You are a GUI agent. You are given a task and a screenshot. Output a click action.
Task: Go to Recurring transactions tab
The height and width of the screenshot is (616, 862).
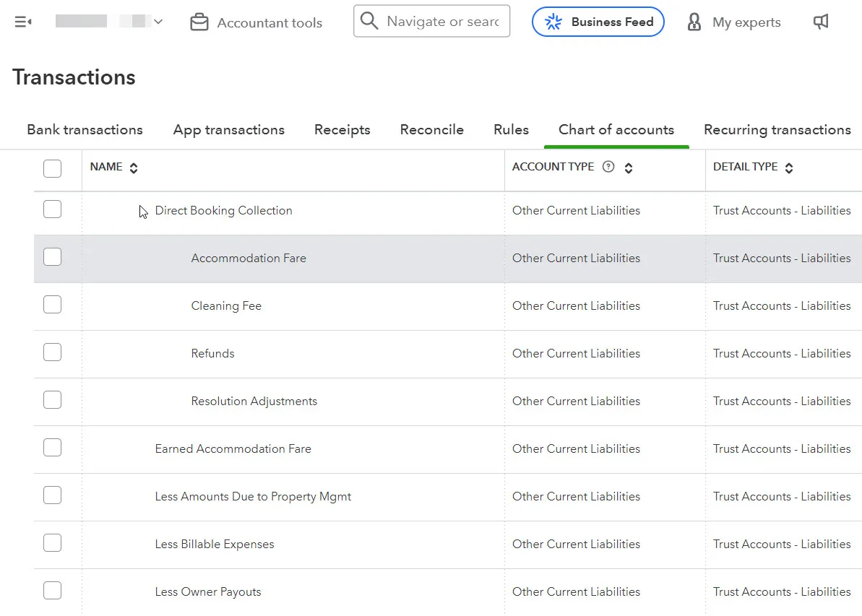tap(777, 130)
